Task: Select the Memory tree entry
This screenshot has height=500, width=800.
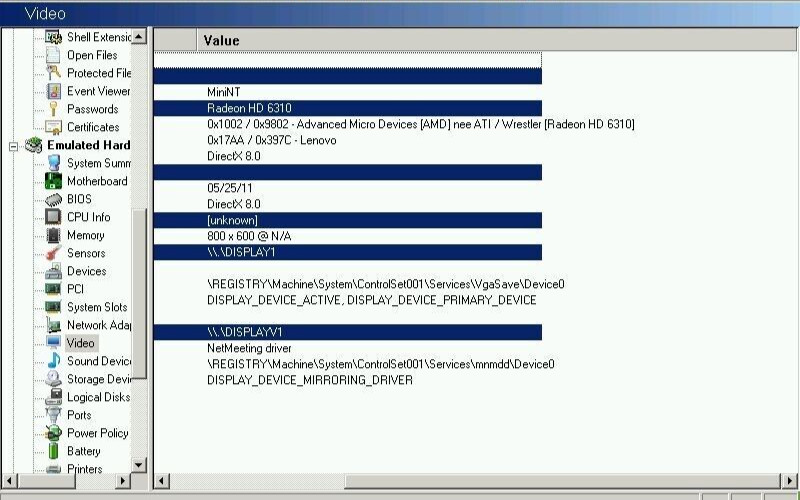Action: (x=86, y=235)
